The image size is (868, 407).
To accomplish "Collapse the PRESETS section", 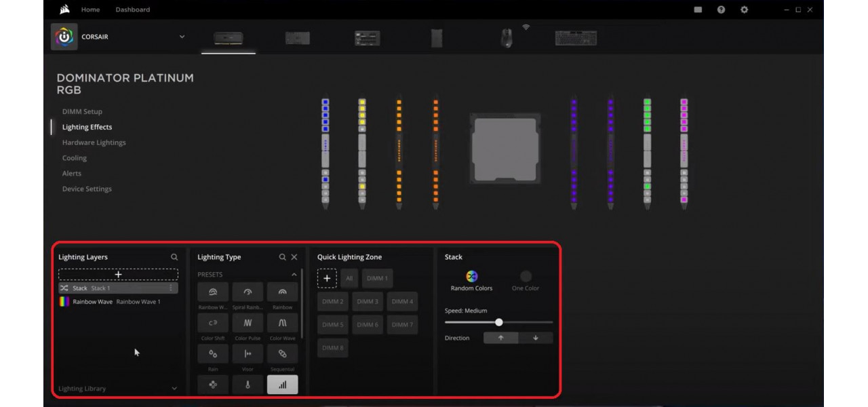I will pyautogui.click(x=294, y=275).
